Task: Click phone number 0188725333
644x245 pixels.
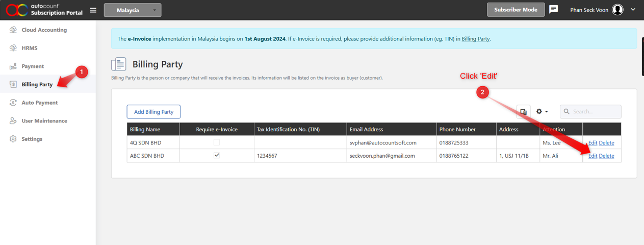Action: click(x=454, y=143)
